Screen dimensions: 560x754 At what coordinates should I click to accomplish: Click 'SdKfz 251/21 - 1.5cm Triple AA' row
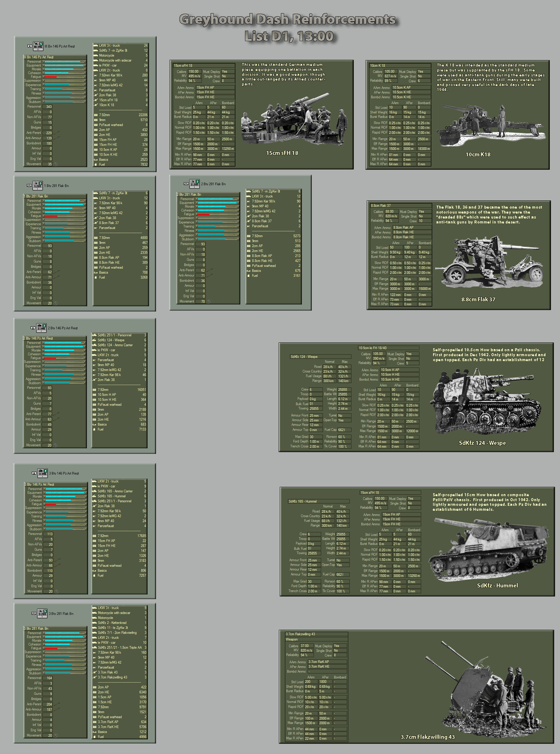120,648
